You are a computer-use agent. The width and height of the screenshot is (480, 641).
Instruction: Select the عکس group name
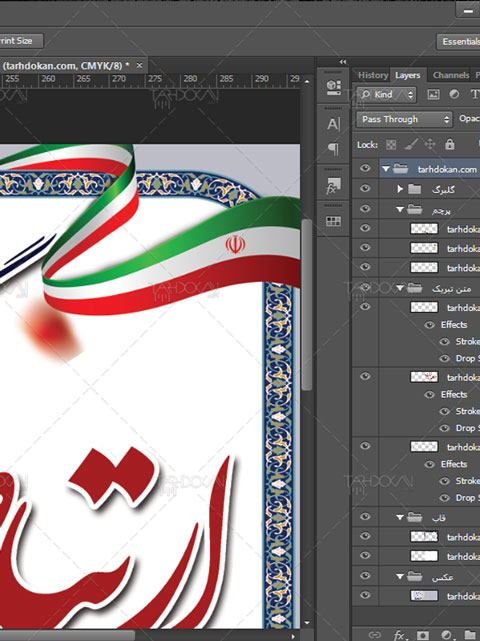442,577
